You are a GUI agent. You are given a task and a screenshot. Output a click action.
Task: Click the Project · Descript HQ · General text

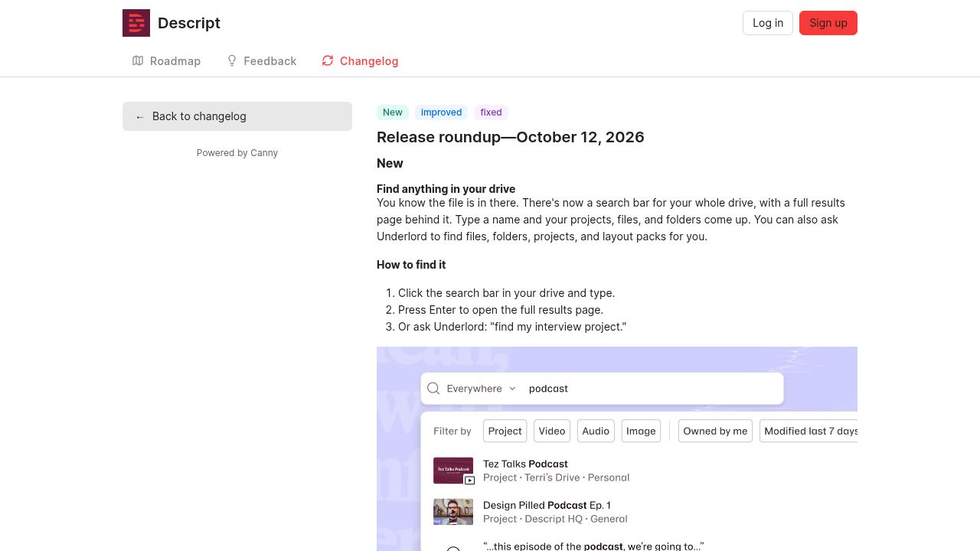(x=555, y=519)
